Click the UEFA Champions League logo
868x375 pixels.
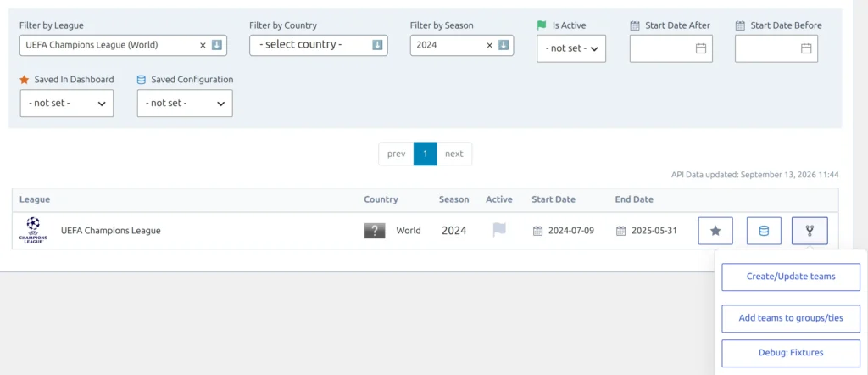click(33, 231)
